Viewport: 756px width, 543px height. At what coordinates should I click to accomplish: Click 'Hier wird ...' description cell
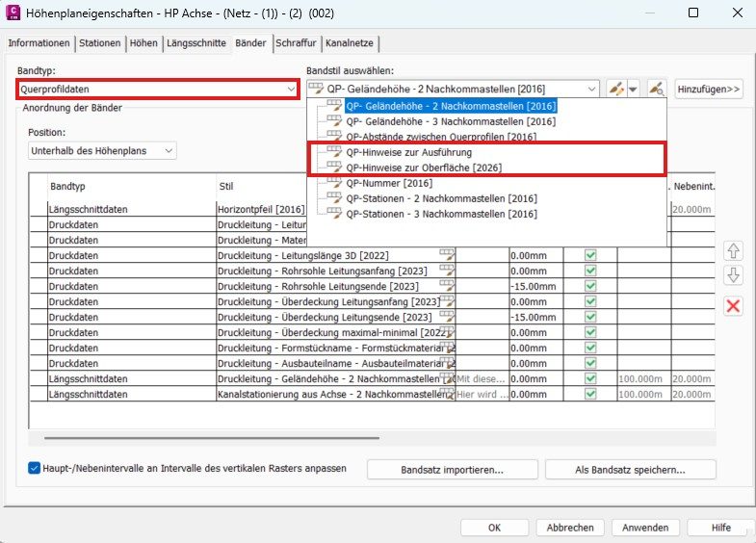coord(482,394)
